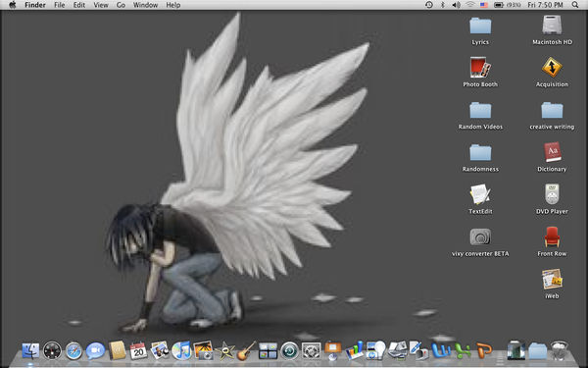Open the Edit menu

pos(79,5)
